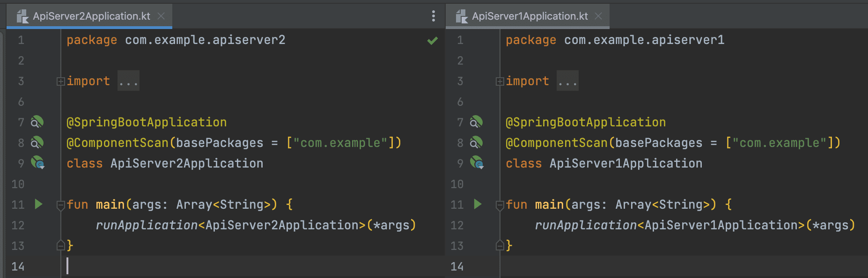Screen dimensions: 868x278
Task: Click the Spring gutter icon on line 8 in ApiServer1Application
Action: 476,143
